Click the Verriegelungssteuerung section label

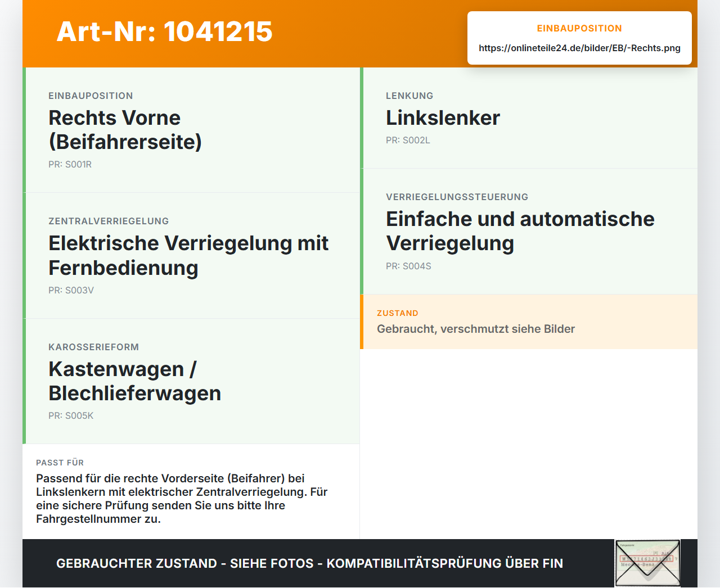457,197
